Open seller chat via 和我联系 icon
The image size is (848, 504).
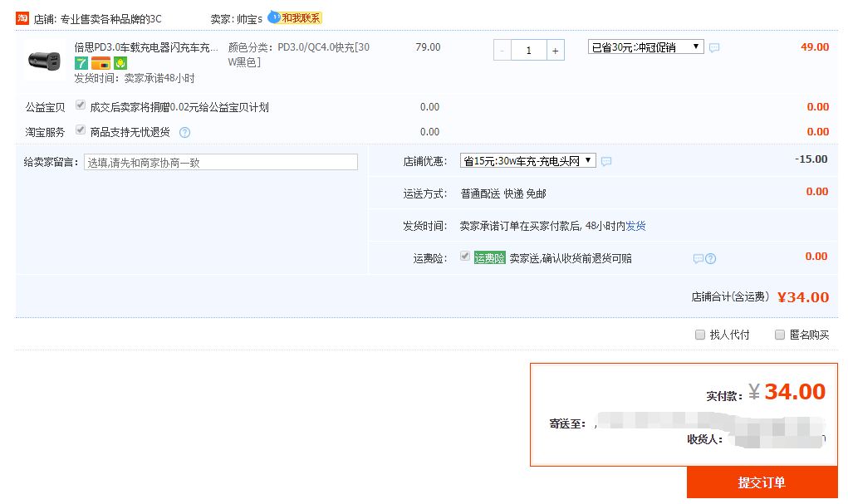click(x=295, y=17)
